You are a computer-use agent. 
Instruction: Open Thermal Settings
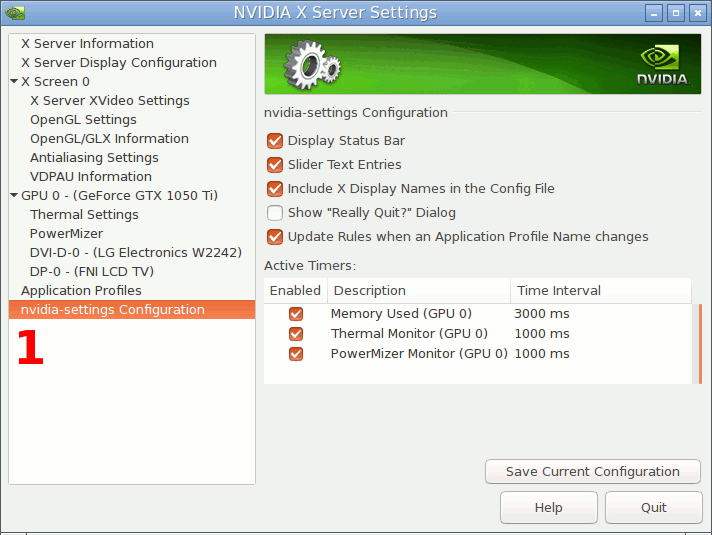click(x=84, y=215)
